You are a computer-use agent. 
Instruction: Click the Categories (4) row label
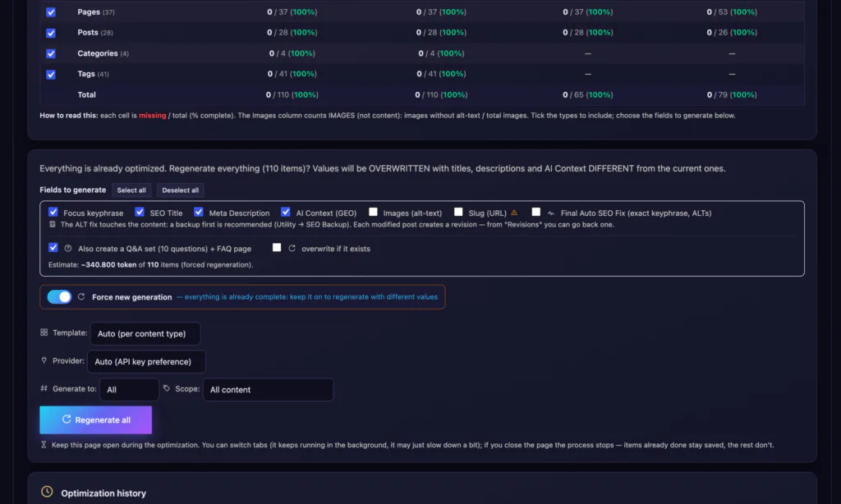click(103, 53)
